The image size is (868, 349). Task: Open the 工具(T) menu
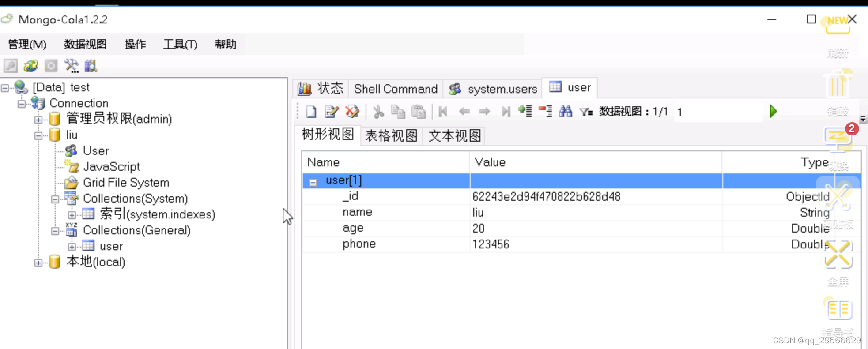(x=180, y=44)
